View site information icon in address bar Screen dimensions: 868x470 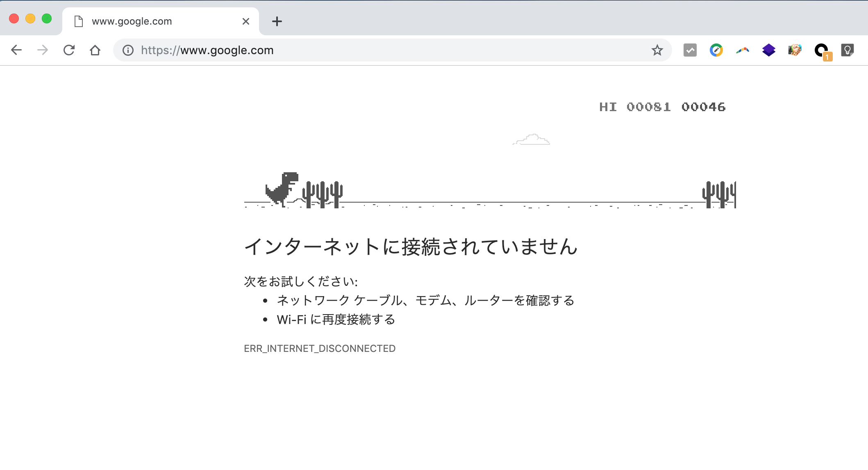click(x=128, y=50)
